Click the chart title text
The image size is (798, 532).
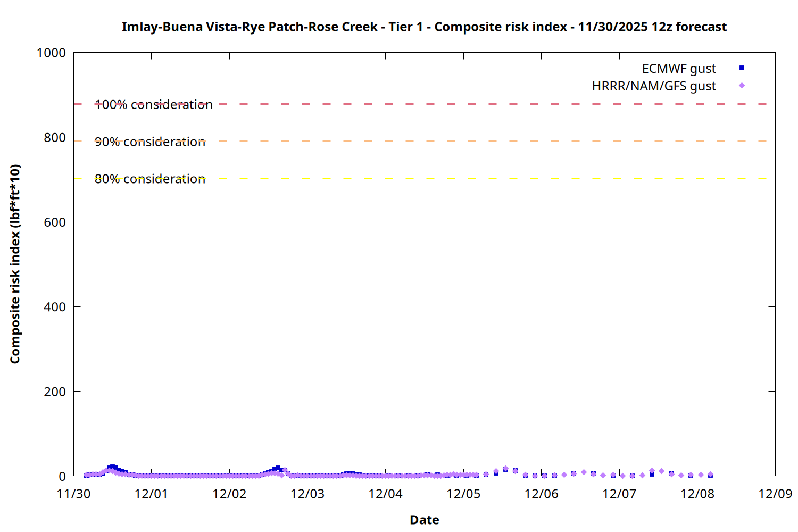click(x=424, y=27)
